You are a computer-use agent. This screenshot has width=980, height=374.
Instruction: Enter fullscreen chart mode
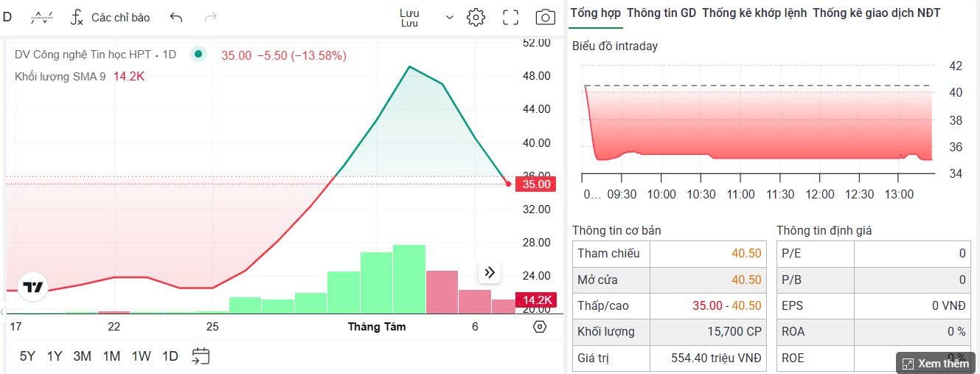pos(510,17)
